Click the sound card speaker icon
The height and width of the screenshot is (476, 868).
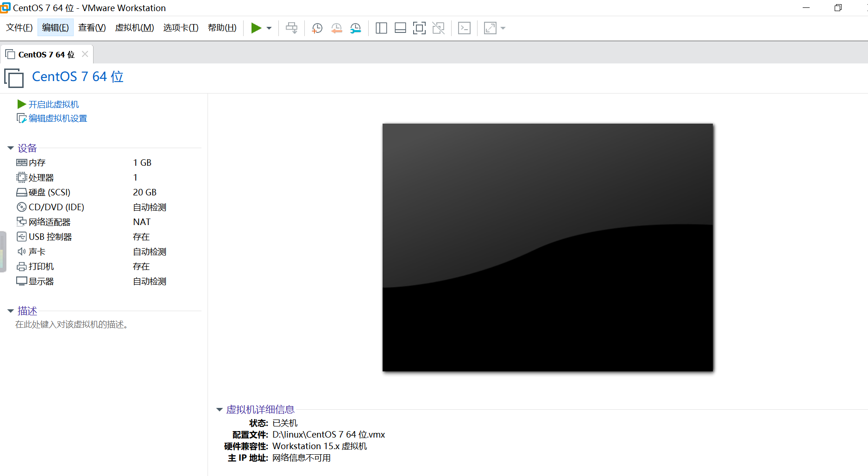(22, 251)
